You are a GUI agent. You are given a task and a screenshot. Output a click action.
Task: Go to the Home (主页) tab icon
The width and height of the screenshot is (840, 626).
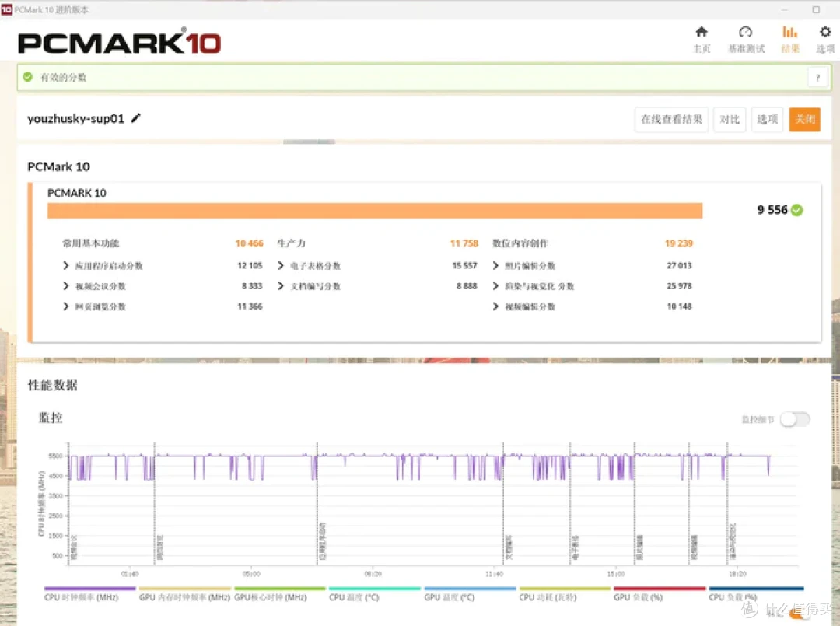click(x=702, y=32)
